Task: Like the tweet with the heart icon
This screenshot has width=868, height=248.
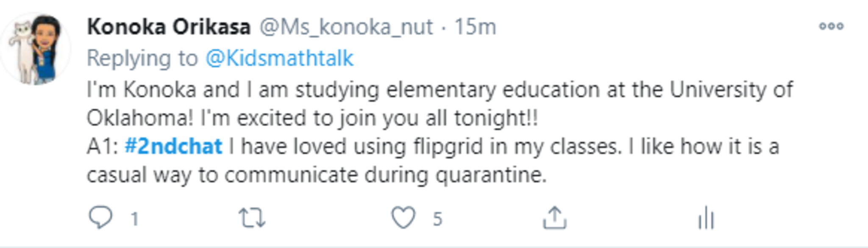Action: pos(403,217)
